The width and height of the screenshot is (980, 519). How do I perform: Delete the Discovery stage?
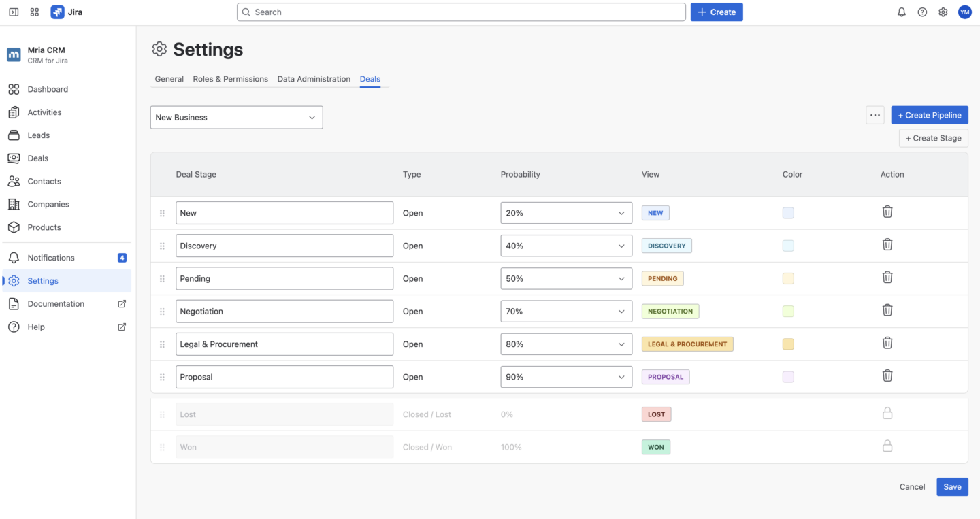pos(887,244)
